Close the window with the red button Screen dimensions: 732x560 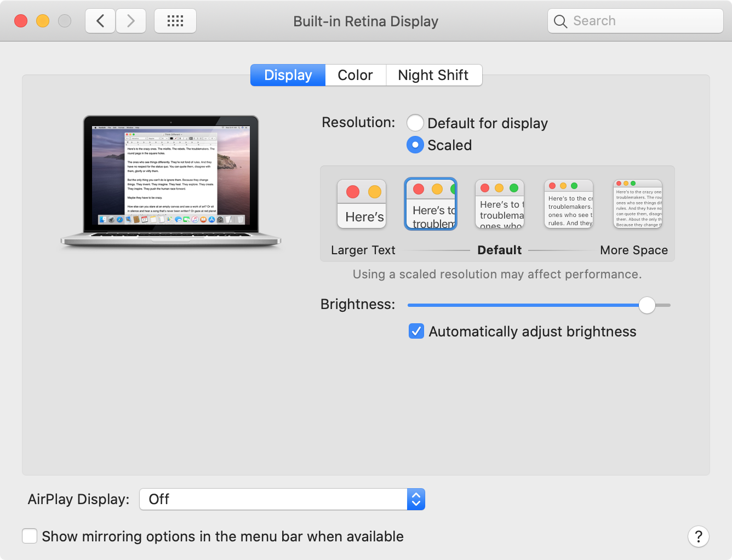(21, 21)
